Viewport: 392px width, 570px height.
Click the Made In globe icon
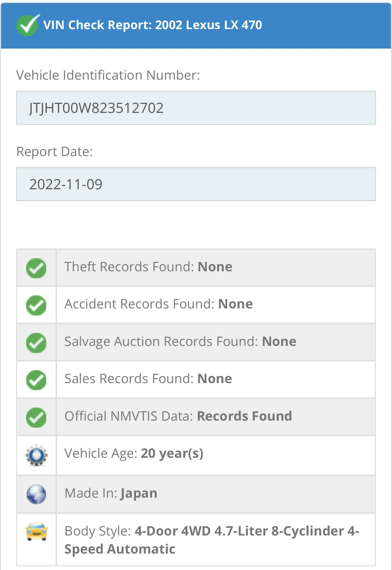pyautogui.click(x=36, y=494)
